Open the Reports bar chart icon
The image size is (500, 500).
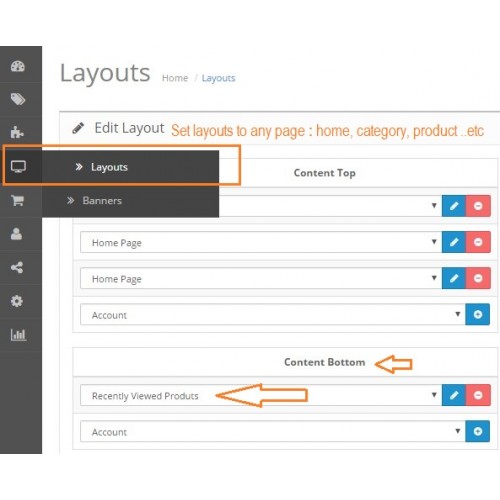tap(18, 334)
